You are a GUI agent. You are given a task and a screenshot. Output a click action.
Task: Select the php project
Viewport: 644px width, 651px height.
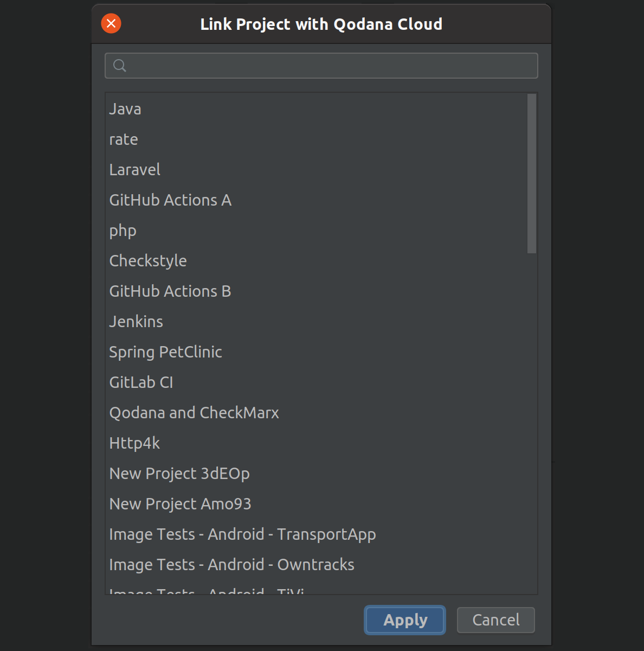(123, 230)
